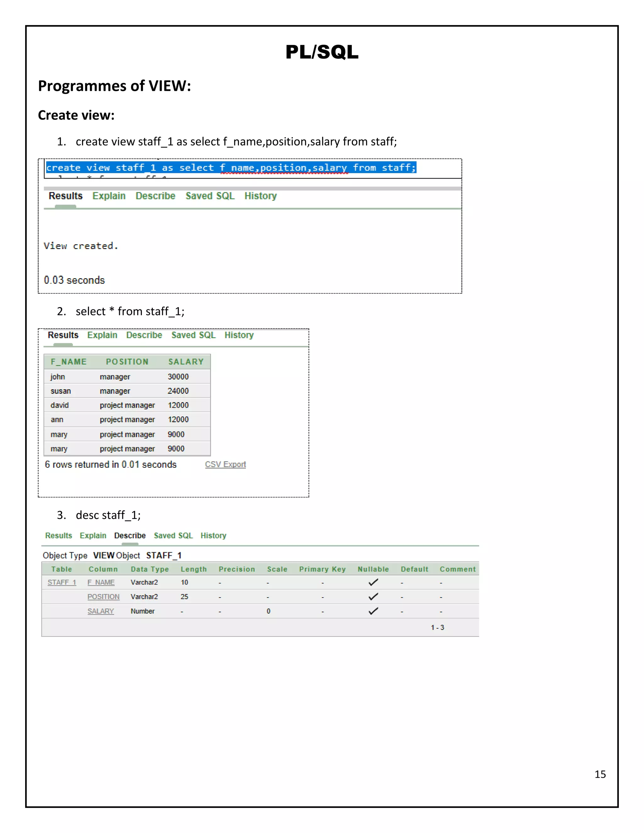The image size is (644, 833).
Task: Select the 'david' cell
Action: pyautogui.click(x=59, y=405)
